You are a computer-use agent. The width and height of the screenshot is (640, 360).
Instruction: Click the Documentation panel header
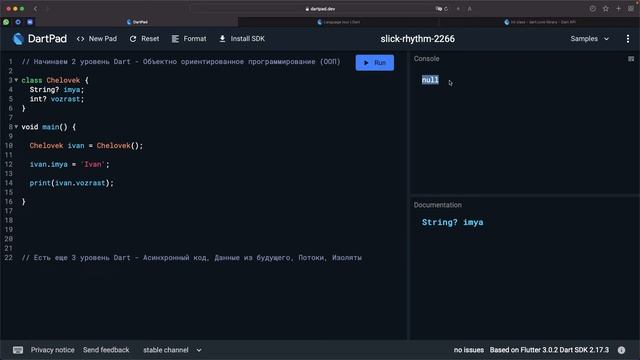(x=438, y=205)
